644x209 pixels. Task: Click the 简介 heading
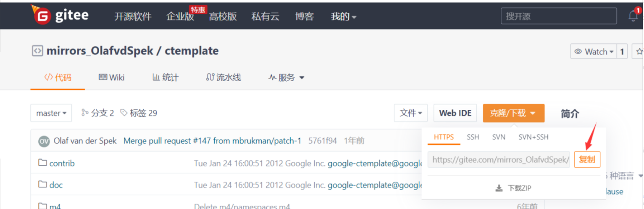(x=570, y=114)
